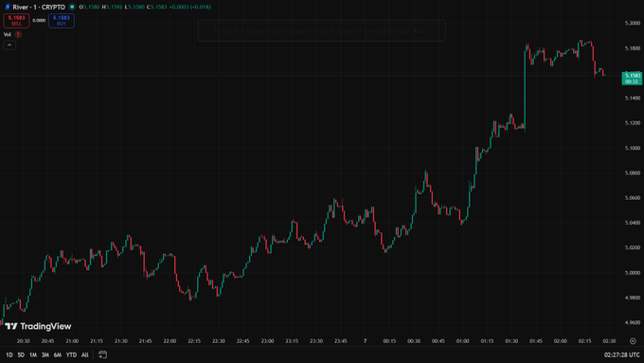Click the green market status dot
This screenshot has width=644, height=363.
pyautogui.click(x=72, y=7)
